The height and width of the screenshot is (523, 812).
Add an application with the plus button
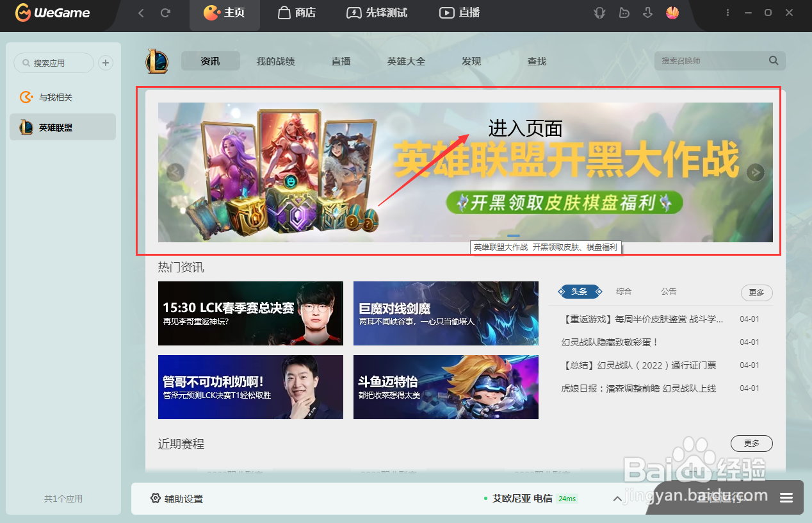pyautogui.click(x=106, y=63)
